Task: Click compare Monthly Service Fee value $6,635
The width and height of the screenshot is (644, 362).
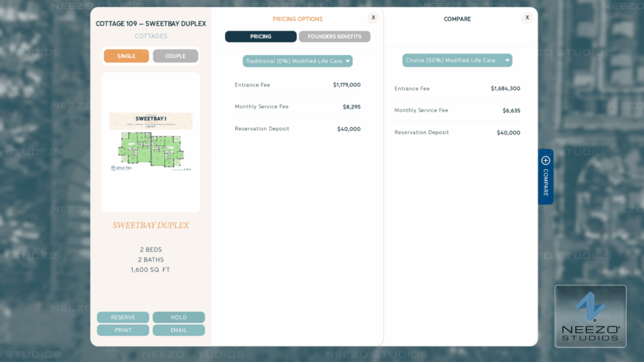Action: click(x=511, y=111)
